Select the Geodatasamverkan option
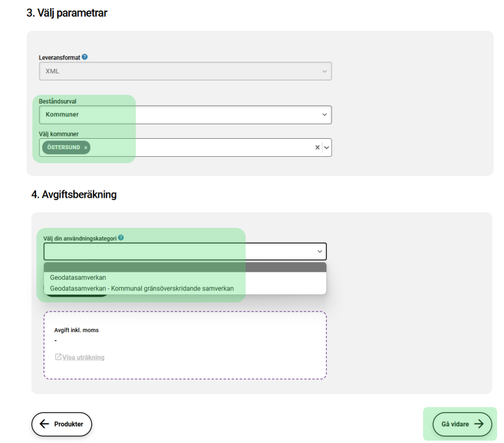504x443 pixels. (78, 278)
